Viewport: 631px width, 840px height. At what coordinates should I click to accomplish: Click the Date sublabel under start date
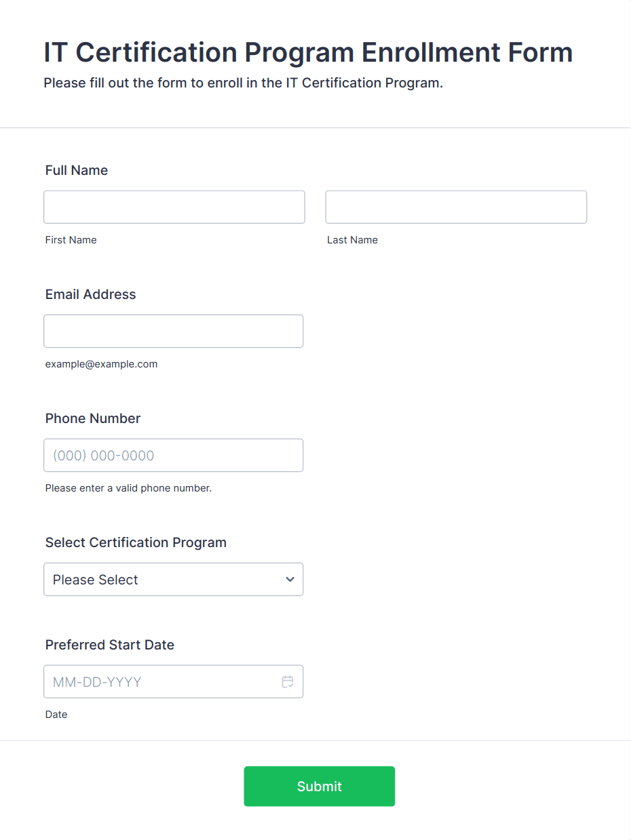[x=56, y=715]
